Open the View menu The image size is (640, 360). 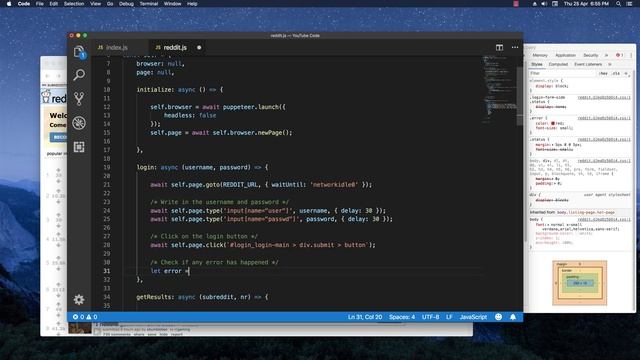point(96,4)
